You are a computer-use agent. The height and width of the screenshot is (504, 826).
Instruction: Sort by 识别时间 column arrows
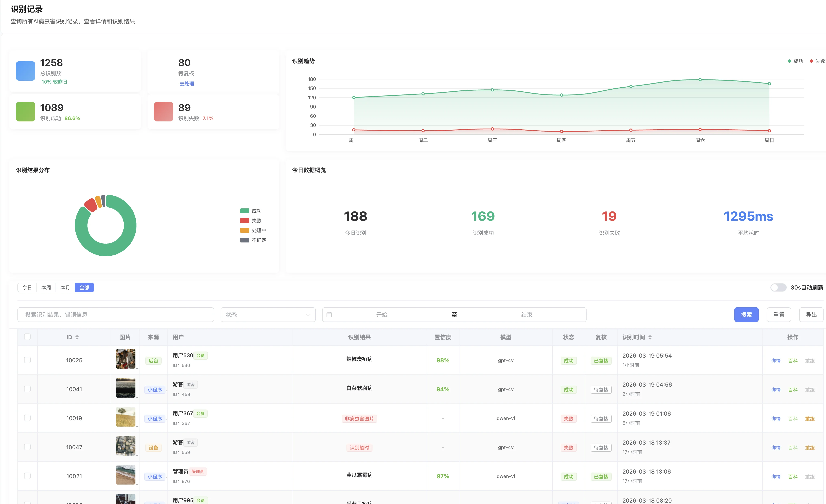(x=650, y=337)
